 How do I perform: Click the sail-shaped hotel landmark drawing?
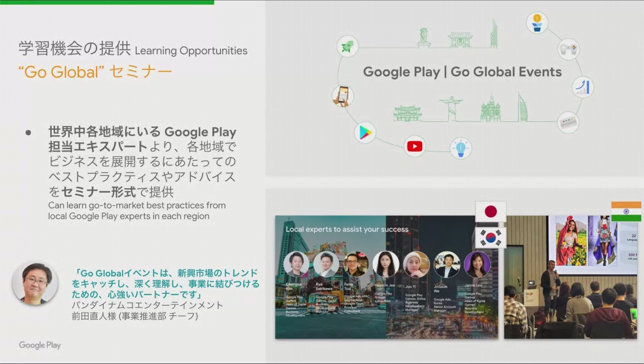pyautogui.click(x=523, y=107)
